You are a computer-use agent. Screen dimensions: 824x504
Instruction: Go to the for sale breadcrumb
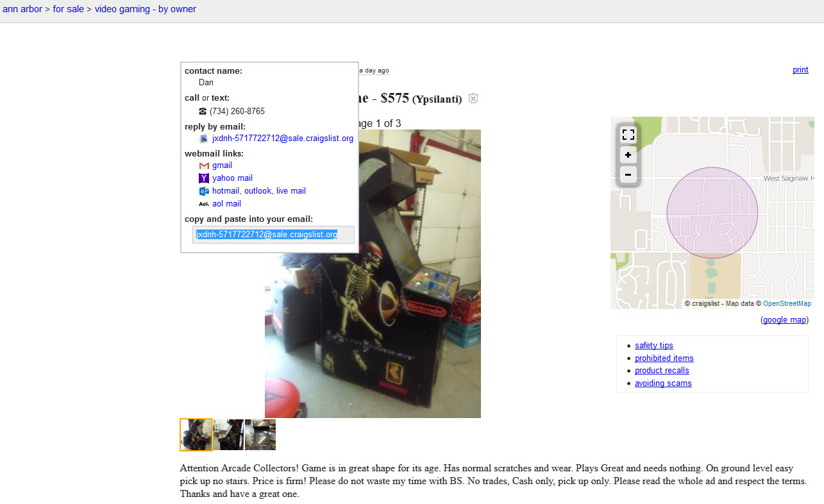point(69,9)
